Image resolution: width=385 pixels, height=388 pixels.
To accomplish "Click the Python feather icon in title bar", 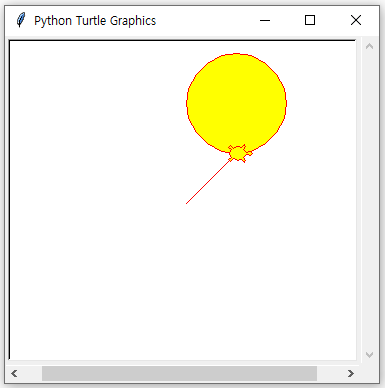I will [x=21, y=20].
